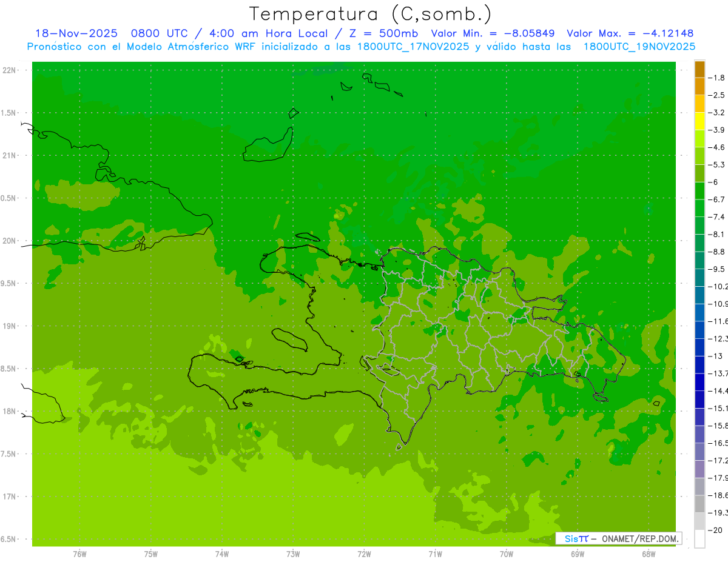Click the '-1.8' color bar label
The height and width of the screenshot is (562, 728).
717,78
